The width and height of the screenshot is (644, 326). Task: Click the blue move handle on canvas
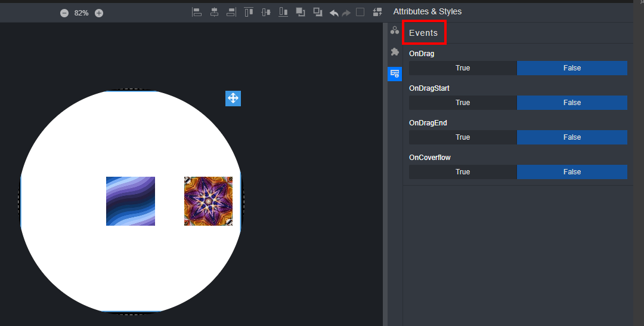click(x=233, y=99)
